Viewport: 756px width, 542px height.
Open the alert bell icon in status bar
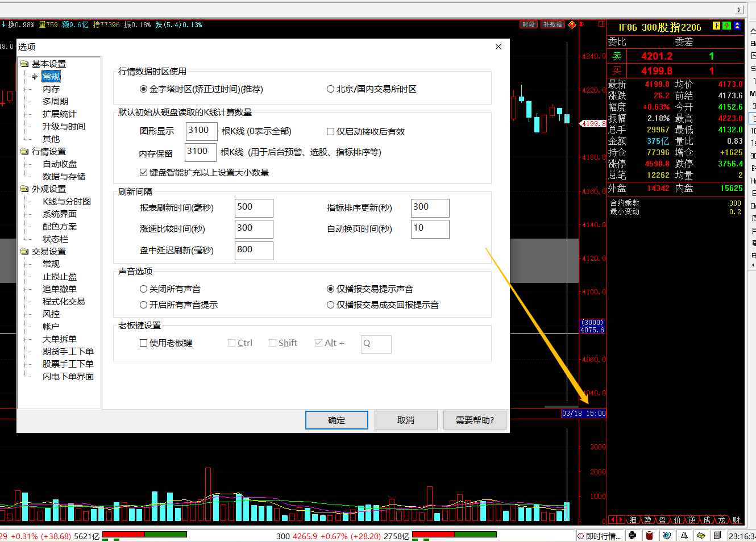tap(684, 535)
